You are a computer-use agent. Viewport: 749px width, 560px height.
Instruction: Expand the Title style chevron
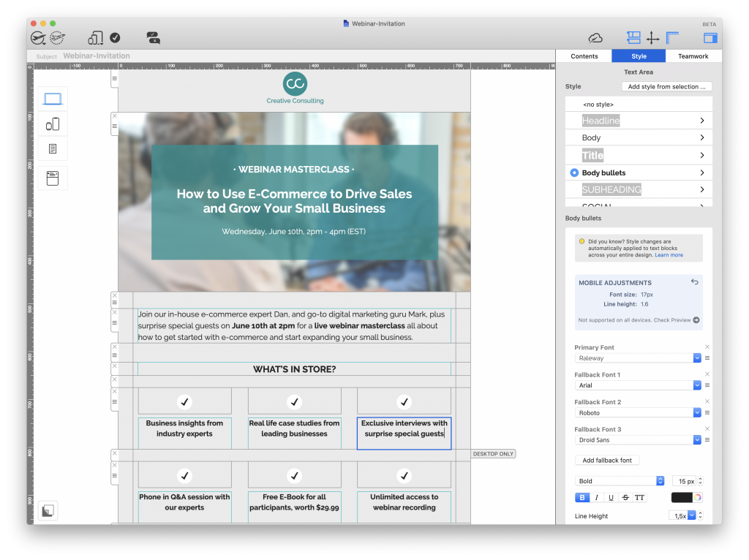point(701,155)
